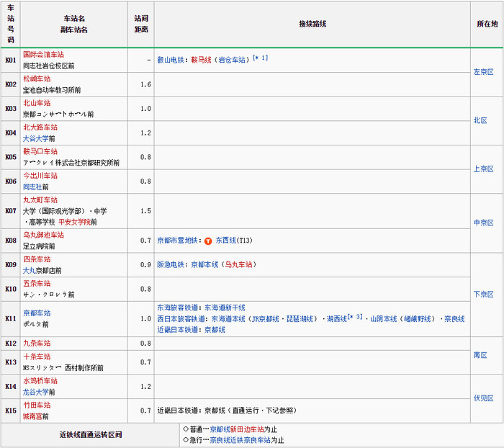Open the 下京区 district link
Image resolution: width=504 pixels, height=448 pixels.
[483, 295]
